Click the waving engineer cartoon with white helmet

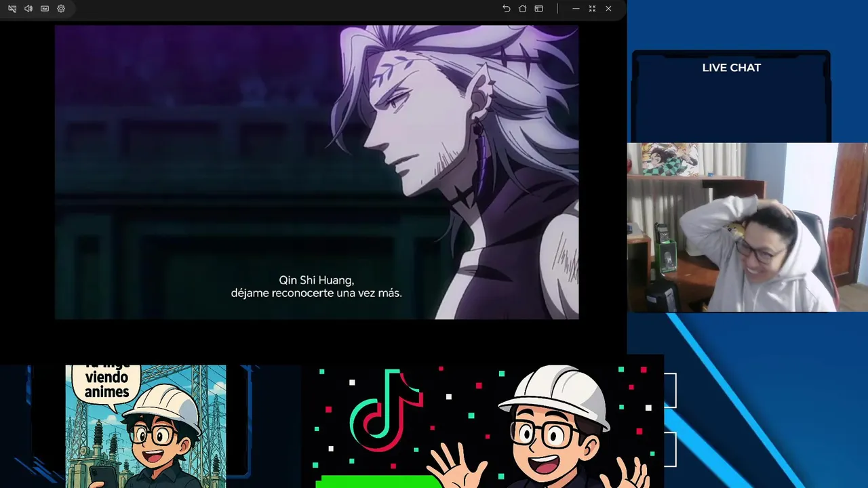[539, 427]
